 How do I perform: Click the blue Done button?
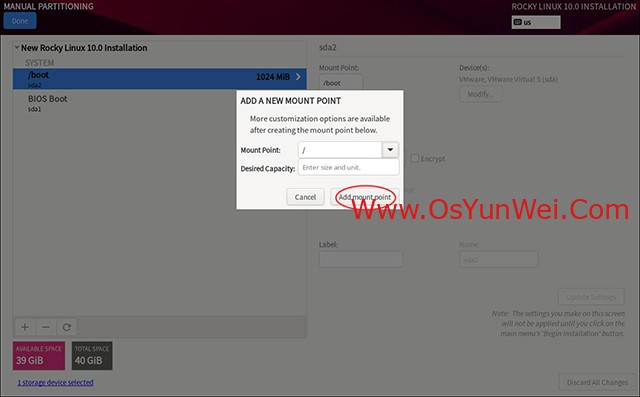(20, 21)
